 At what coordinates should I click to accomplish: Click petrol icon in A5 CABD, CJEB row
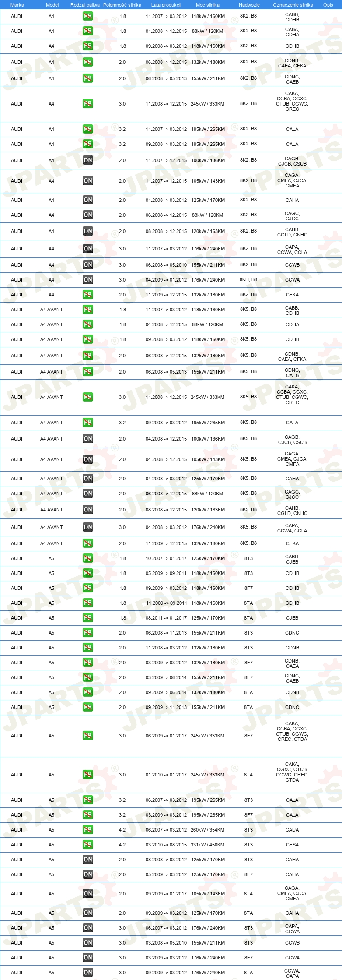point(88,558)
